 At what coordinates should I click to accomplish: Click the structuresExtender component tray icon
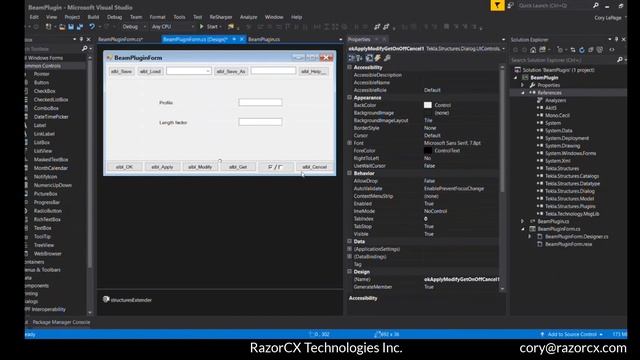[x=106, y=300]
